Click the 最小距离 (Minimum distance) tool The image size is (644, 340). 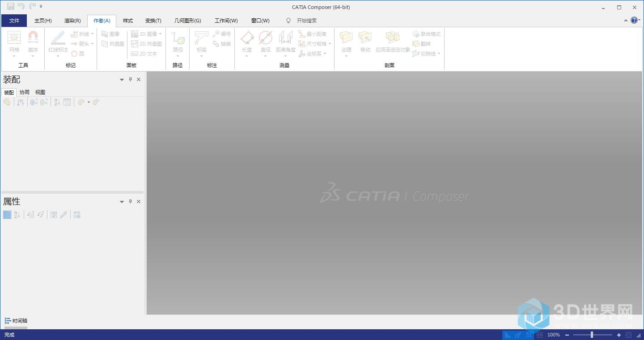tap(313, 34)
